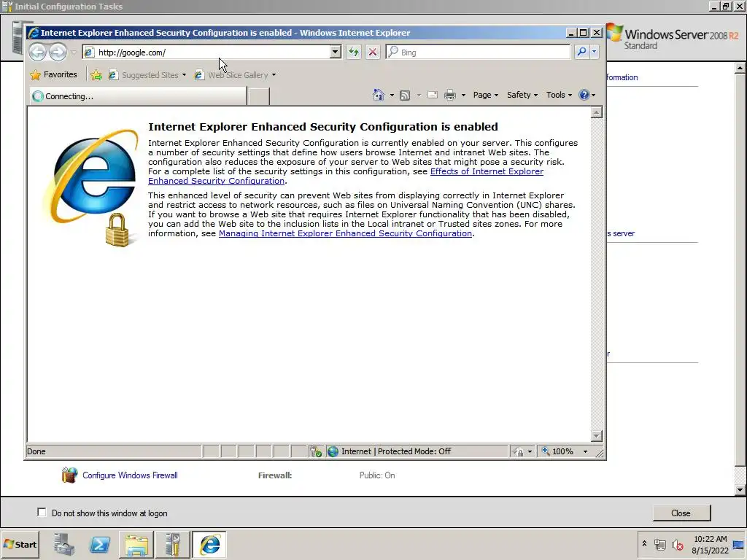Click the 'Public: On' firewall status text
Image resolution: width=747 pixels, height=560 pixels.
[x=377, y=475]
